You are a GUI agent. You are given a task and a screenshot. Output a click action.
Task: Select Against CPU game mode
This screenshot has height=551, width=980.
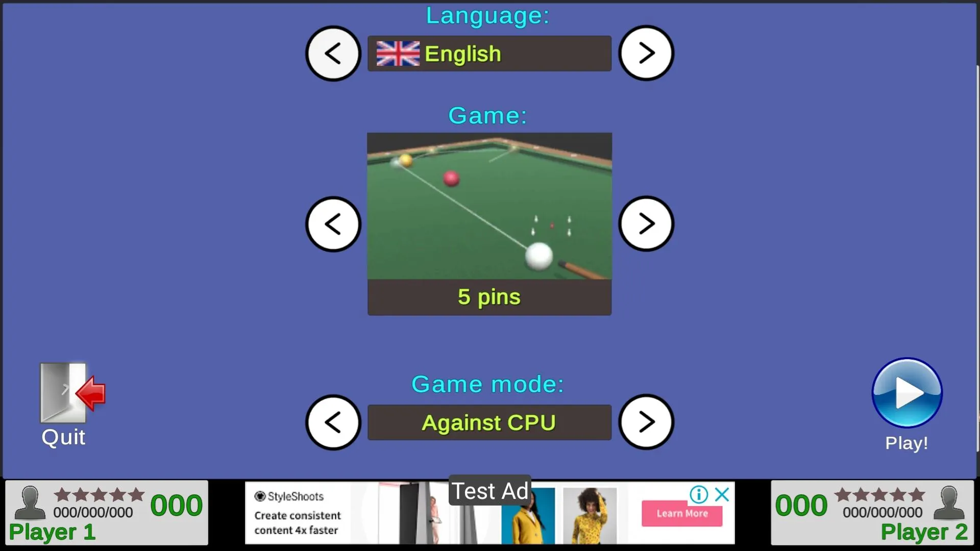pyautogui.click(x=489, y=422)
